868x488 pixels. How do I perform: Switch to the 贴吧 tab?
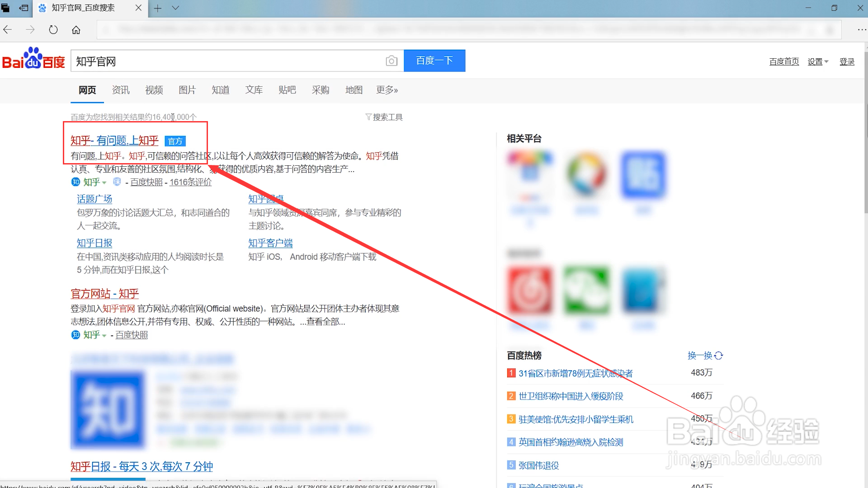[x=287, y=90]
